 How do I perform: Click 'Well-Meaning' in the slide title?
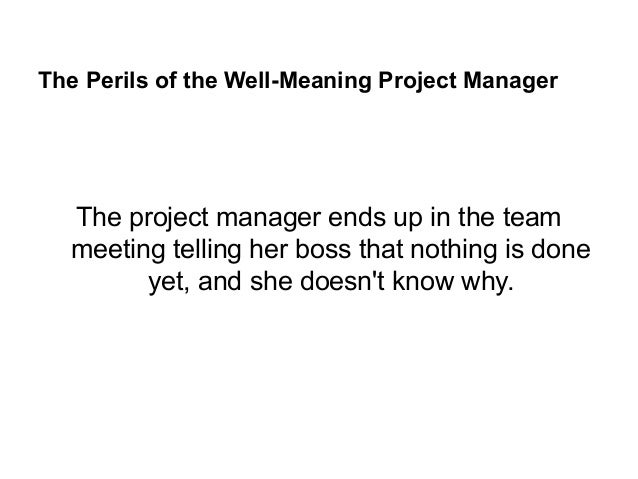[x=298, y=81]
